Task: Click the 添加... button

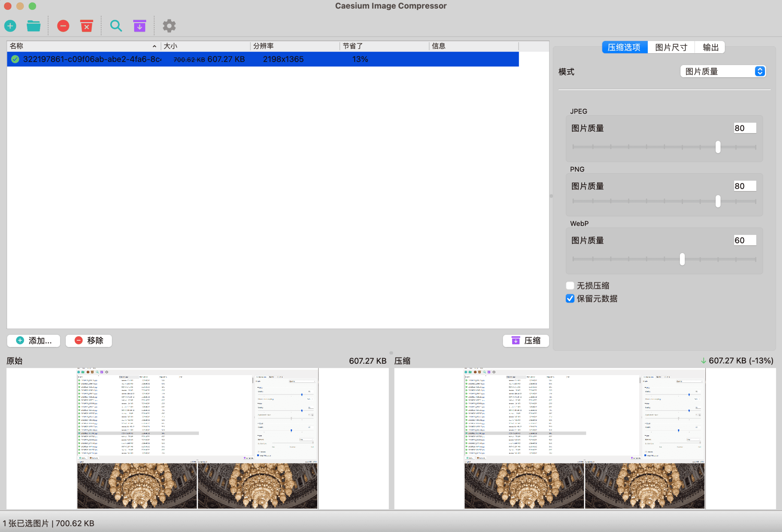Action: coord(34,341)
